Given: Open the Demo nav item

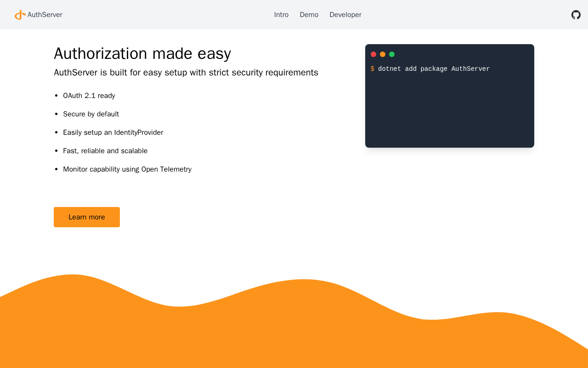Looking at the screenshot, I should 309,15.
